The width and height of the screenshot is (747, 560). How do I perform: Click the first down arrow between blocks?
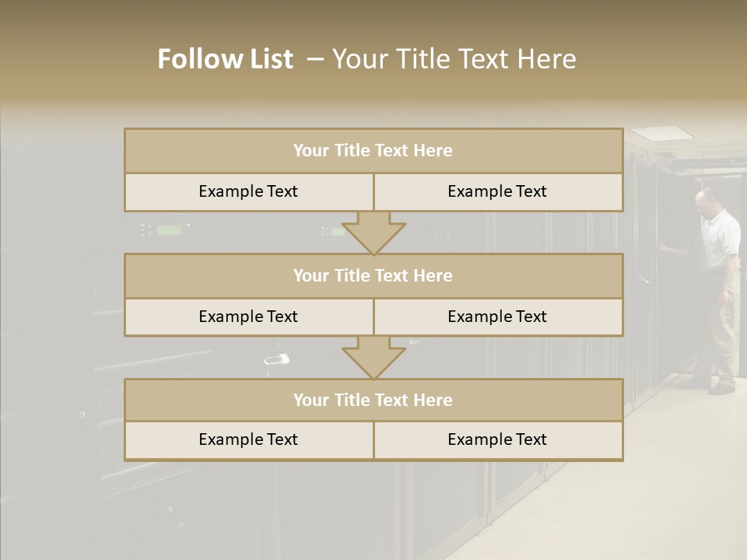373,233
